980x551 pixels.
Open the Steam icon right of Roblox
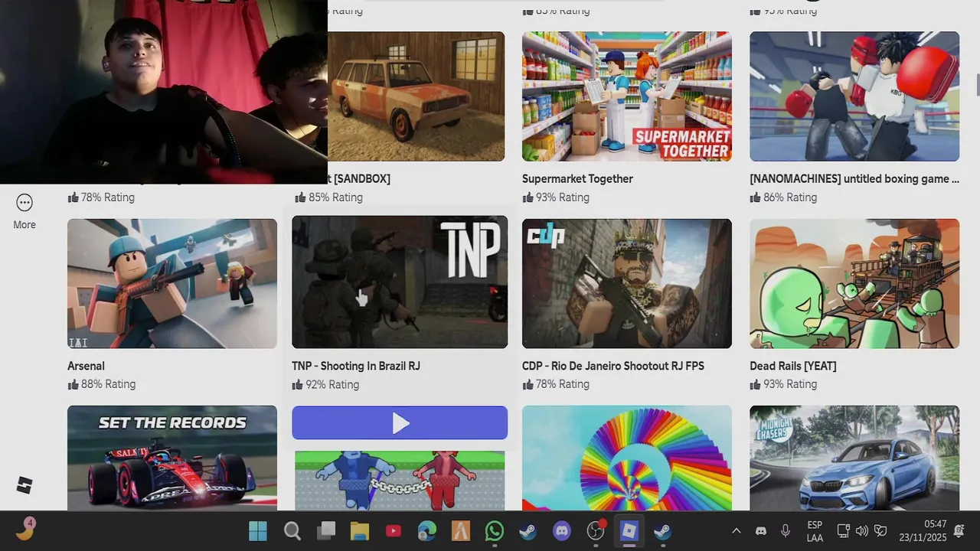(663, 530)
